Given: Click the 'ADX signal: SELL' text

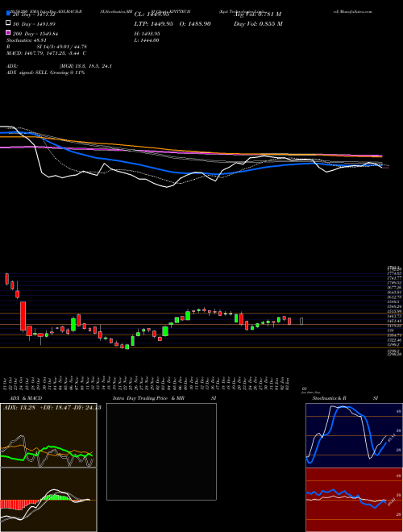Looking at the screenshot, I should point(28,73).
